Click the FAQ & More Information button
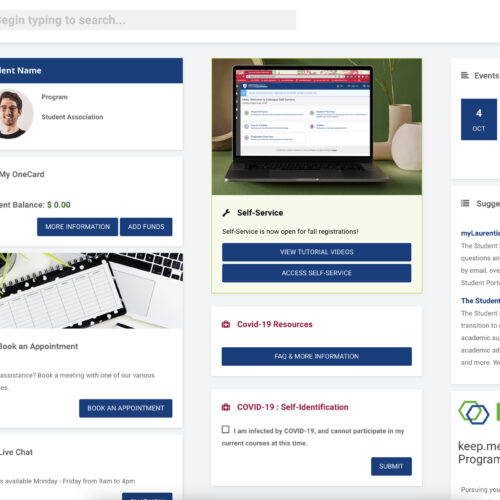The image size is (500, 500). [317, 356]
